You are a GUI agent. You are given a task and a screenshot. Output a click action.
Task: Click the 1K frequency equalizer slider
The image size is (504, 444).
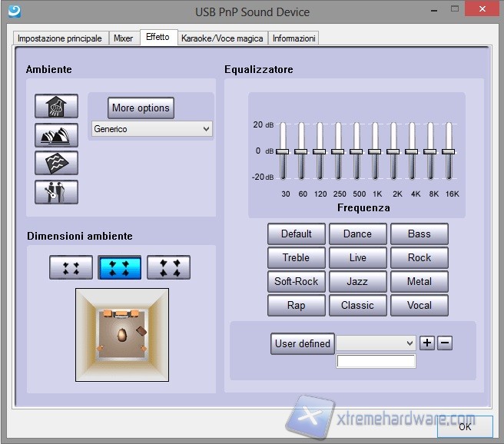point(375,151)
